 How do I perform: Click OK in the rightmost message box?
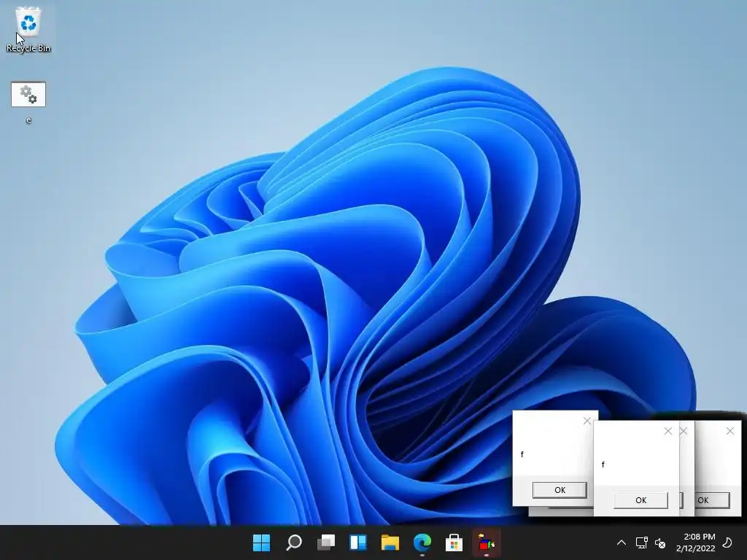(x=712, y=500)
